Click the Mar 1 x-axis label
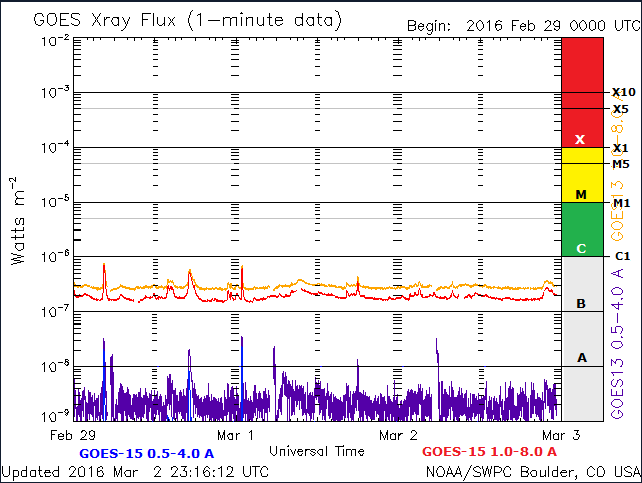The height and width of the screenshot is (483, 642). [x=236, y=436]
